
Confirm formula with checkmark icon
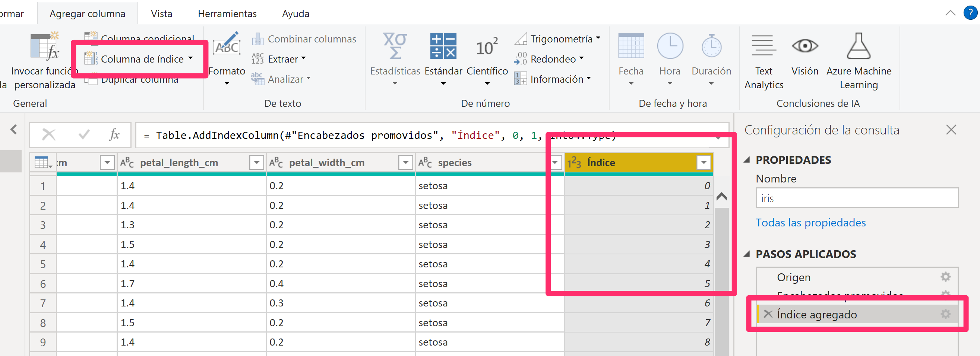pyautogui.click(x=84, y=135)
